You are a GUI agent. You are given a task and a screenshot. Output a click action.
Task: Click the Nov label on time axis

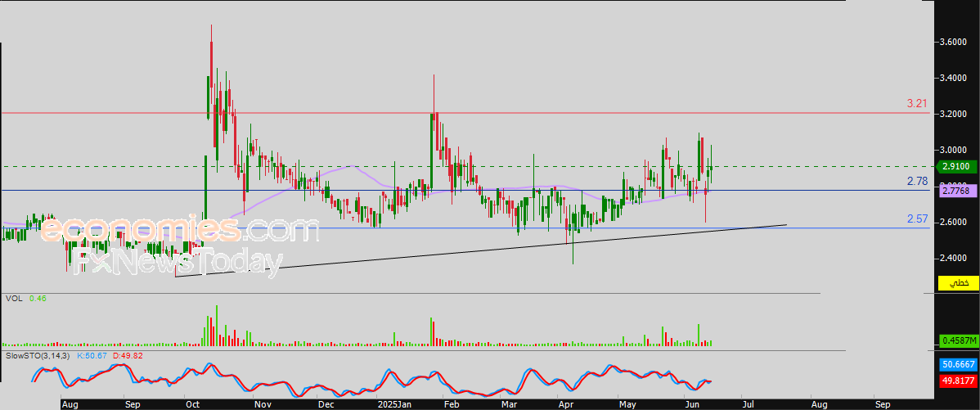pos(262,404)
